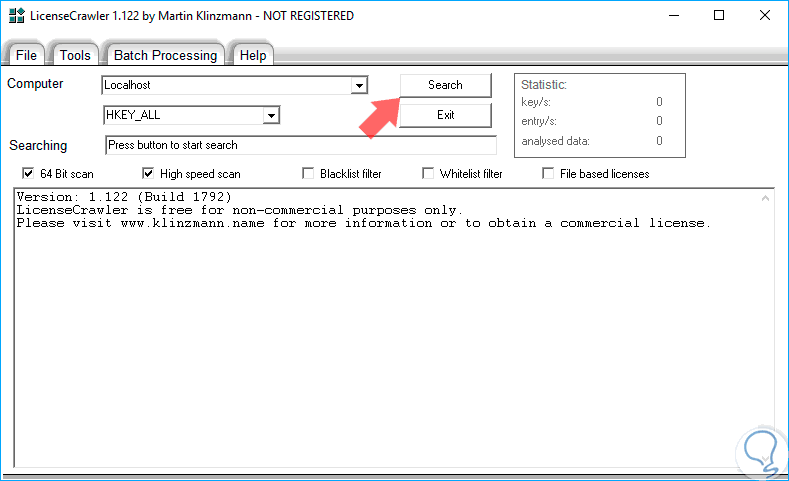The width and height of the screenshot is (789, 481).
Task: Maximize the LicenseCrawler window
Action: tap(719, 16)
